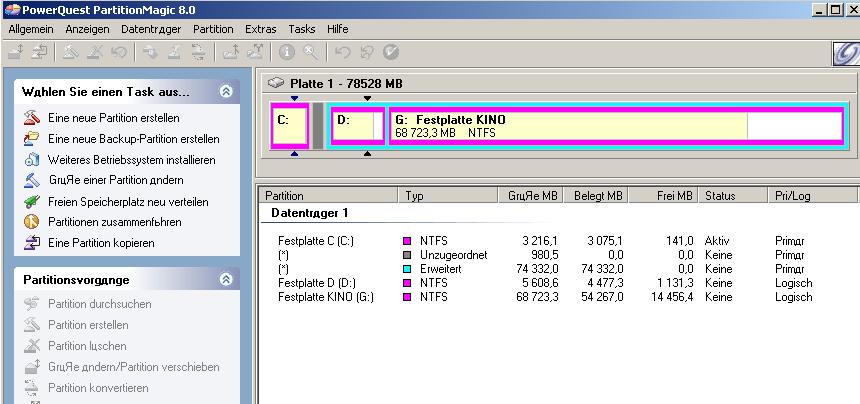The height and width of the screenshot is (404, 860).
Task: Click the label partition toolbar icon
Action: click(150, 52)
